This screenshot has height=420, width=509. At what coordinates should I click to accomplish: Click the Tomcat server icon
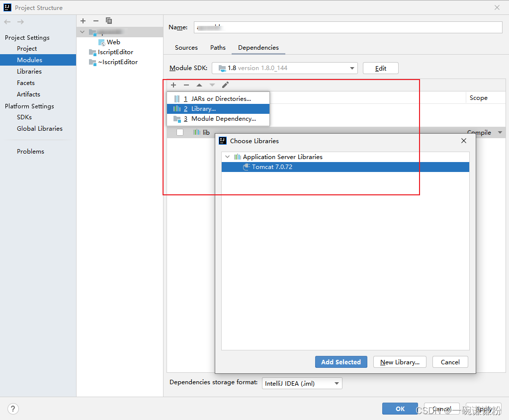[247, 167]
